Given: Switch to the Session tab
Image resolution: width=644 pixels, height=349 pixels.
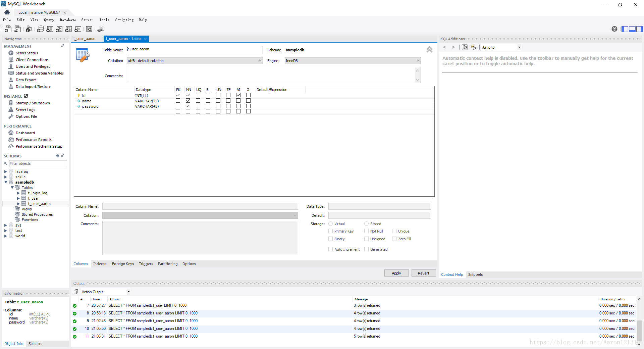Looking at the screenshot, I should [35, 344].
